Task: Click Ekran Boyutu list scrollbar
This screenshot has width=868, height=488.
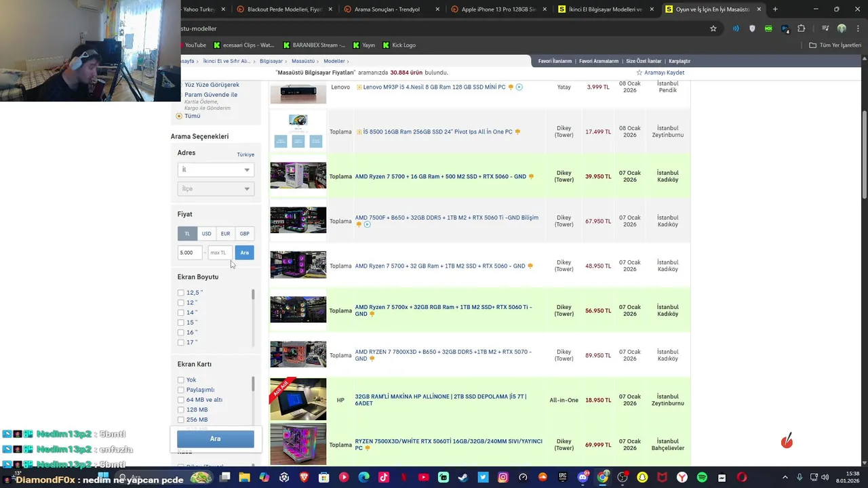Action: pos(253,295)
